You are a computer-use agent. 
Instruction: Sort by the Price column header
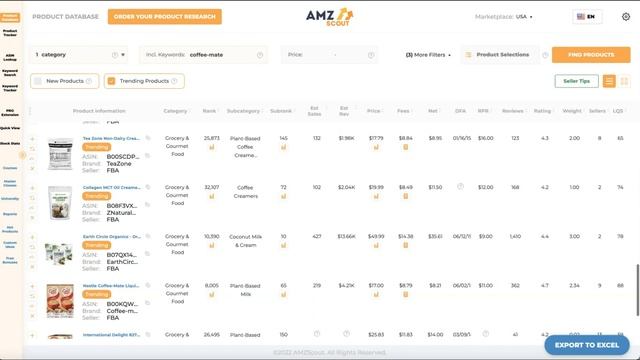(373, 111)
